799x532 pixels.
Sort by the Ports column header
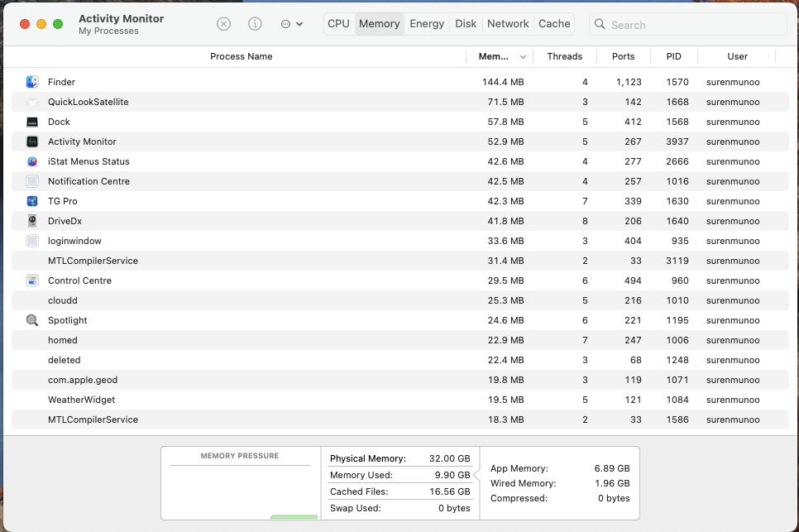pos(623,56)
